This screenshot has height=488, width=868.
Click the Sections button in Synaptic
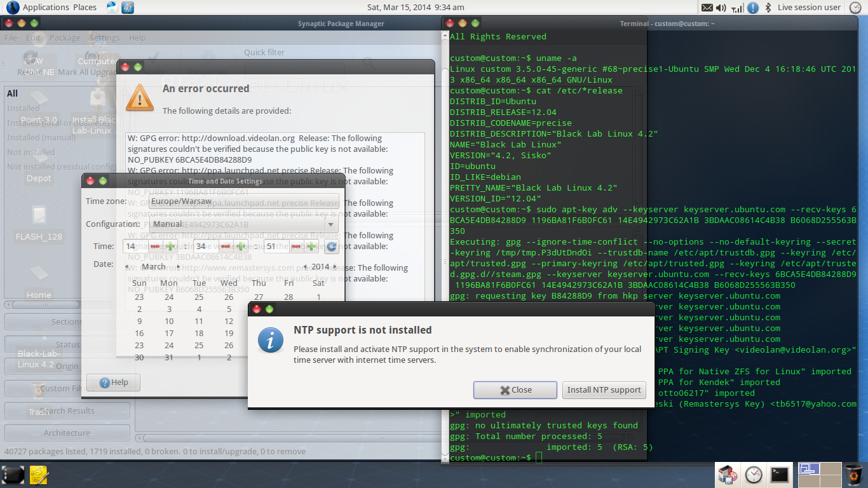67,322
